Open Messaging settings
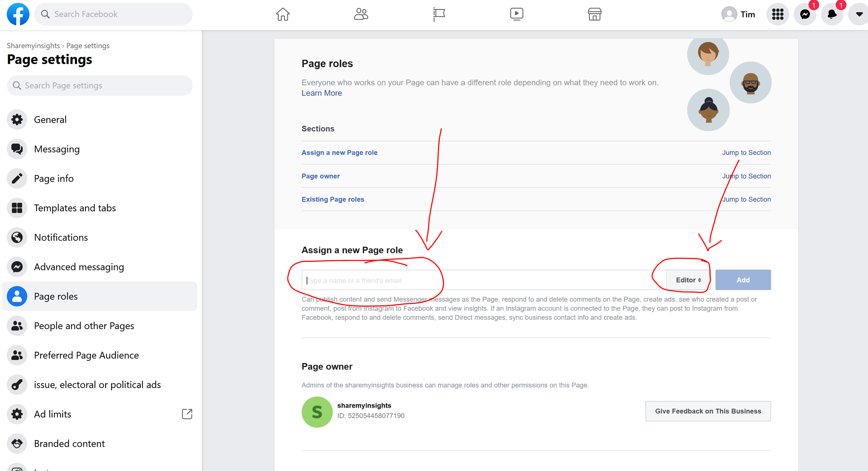The height and width of the screenshot is (471, 868). pyautogui.click(x=100, y=149)
